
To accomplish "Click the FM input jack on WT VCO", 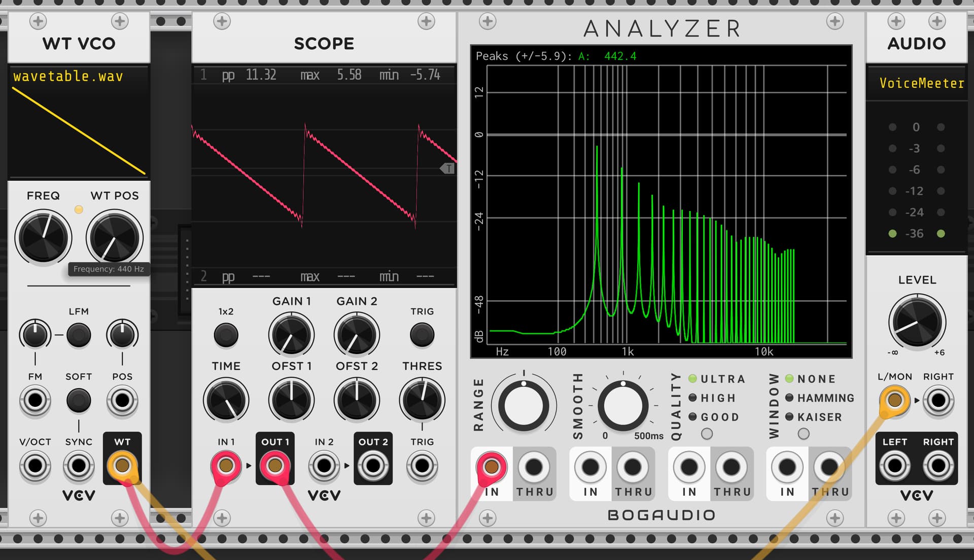I will click(35, 400).
